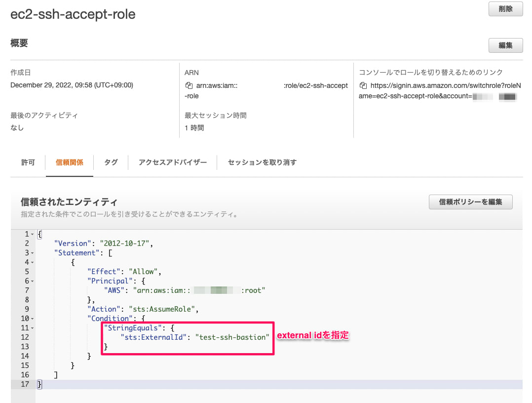
Task: Copy the switch role link with the copy icon
Action: (363, 85)
